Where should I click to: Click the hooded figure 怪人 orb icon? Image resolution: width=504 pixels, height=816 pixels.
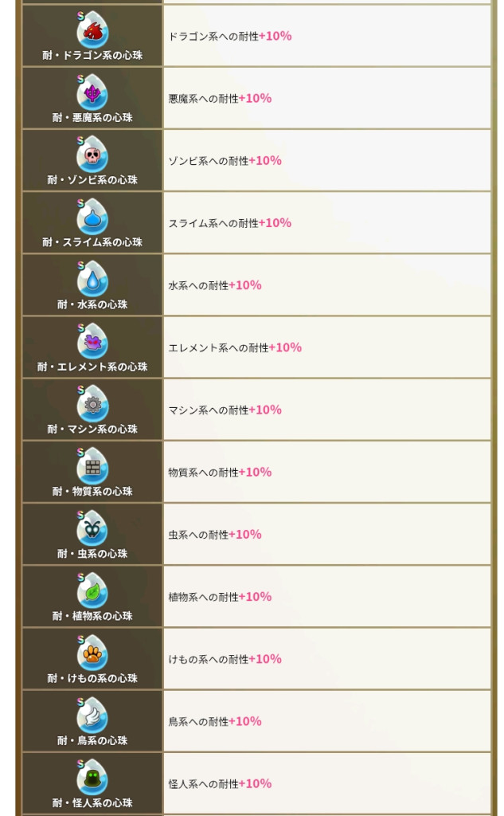point(92,777)
